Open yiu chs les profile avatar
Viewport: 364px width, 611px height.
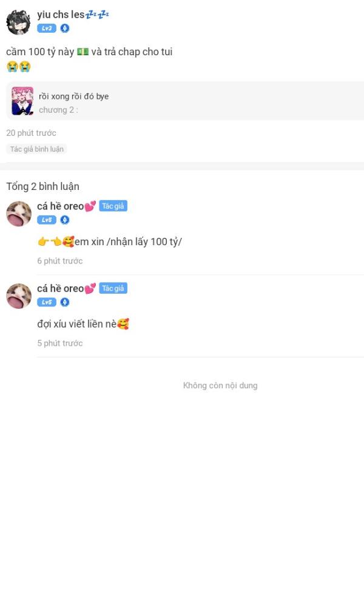tap(18, 22)
